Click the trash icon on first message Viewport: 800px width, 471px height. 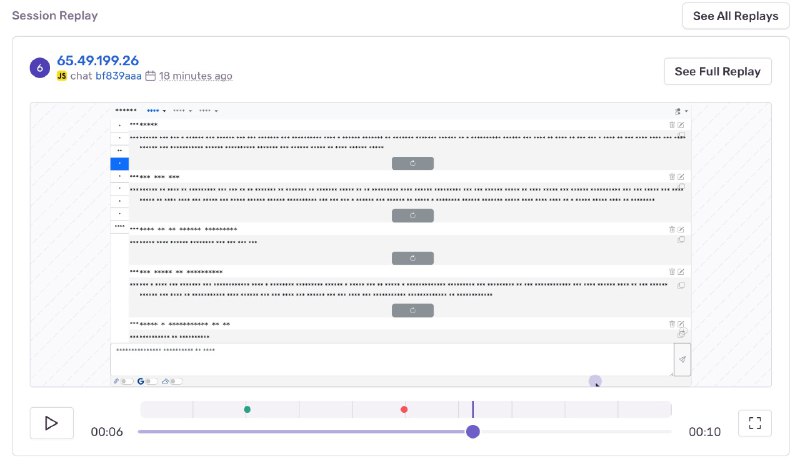[672, 125]
